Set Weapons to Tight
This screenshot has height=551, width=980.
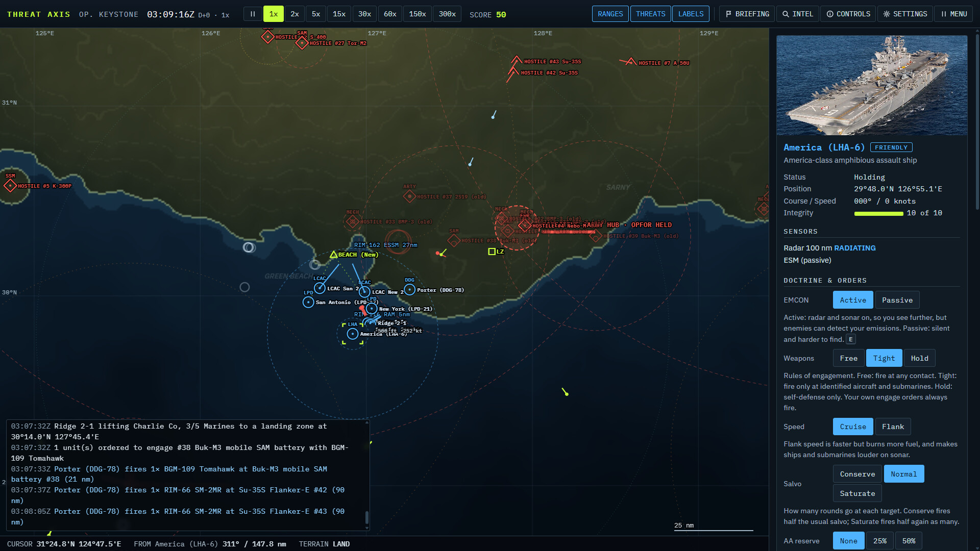(884, 358)
